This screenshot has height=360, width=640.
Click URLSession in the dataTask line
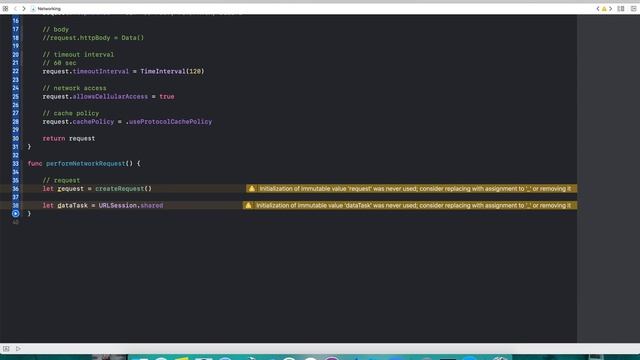click(x=118, y=205)
